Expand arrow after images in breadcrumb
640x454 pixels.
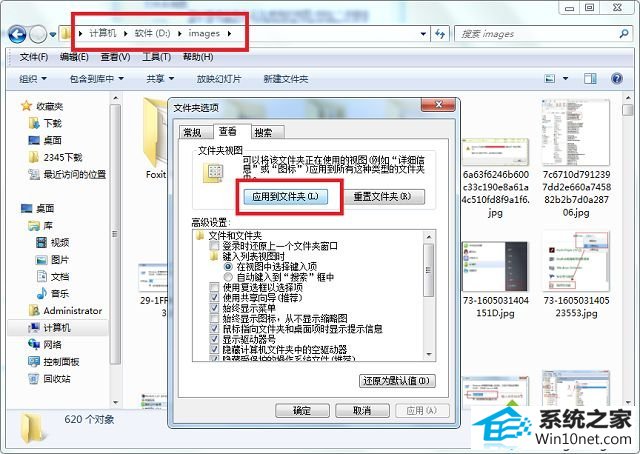229,33
